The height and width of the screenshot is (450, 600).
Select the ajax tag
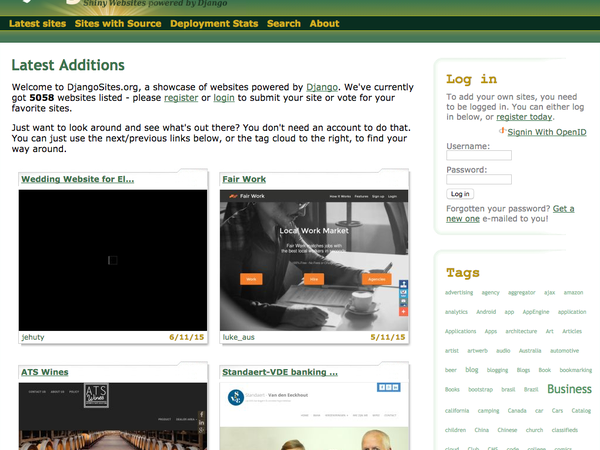[x=549, y=293]
